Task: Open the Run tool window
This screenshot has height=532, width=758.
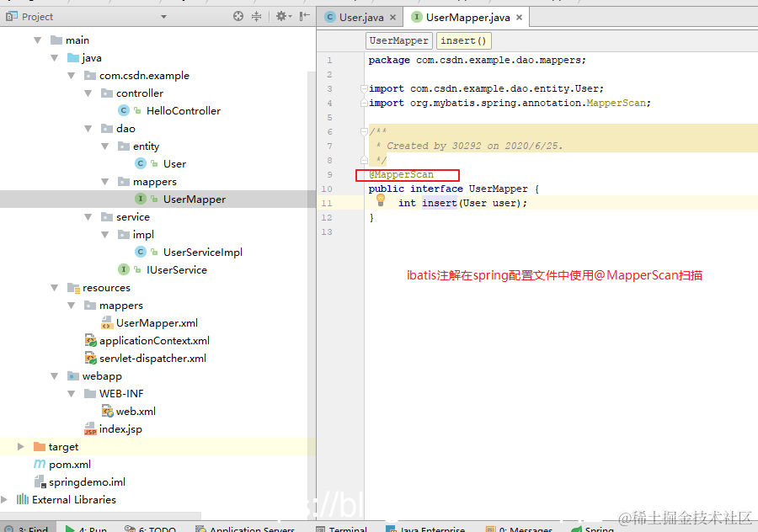Action: click(87, 529)
